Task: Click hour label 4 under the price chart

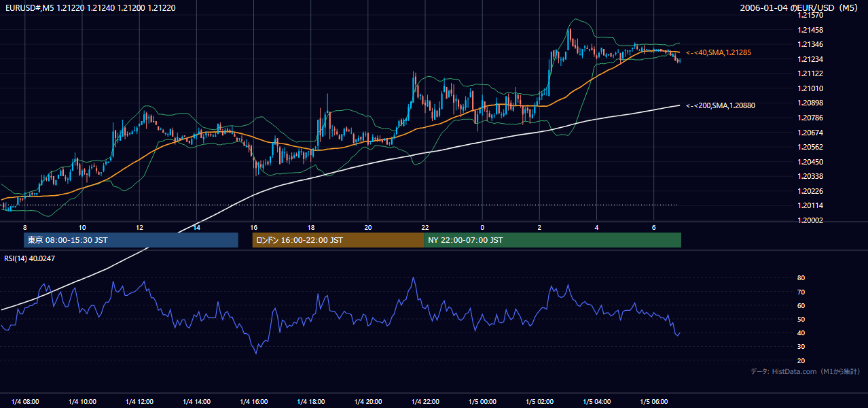Action: pyautogui.click(x=596, y=226)
